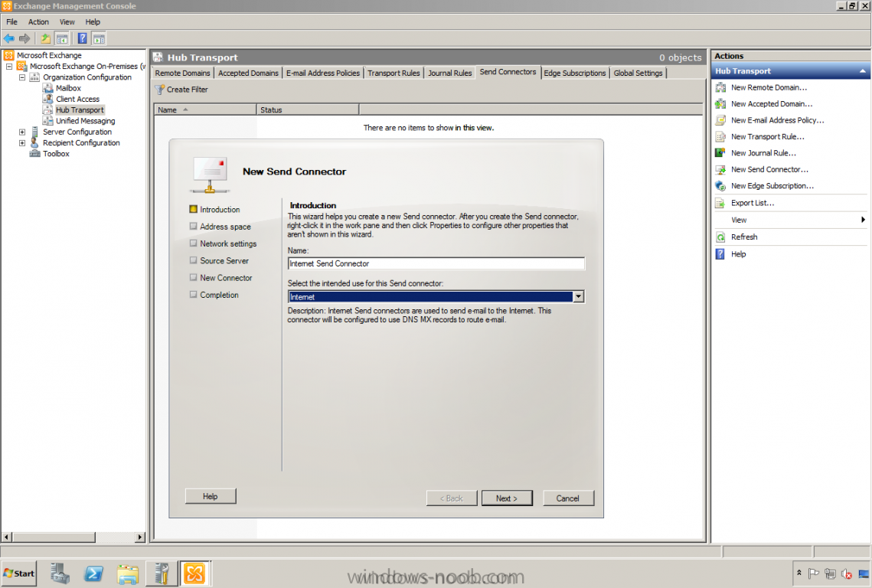Collapse the Organization Configuration node
The image size is (872, 588).
click(22, 77)
